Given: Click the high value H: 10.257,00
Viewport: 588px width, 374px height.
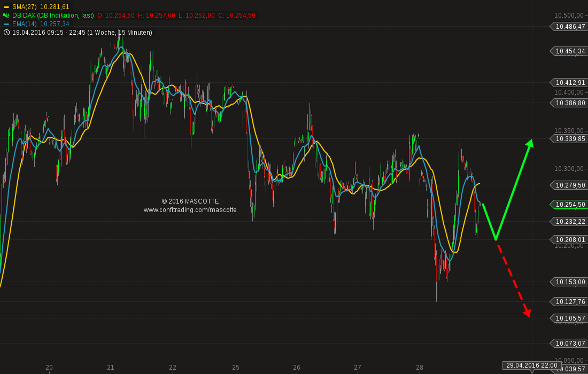Looking at the screenshot, I should click(157, 15).
